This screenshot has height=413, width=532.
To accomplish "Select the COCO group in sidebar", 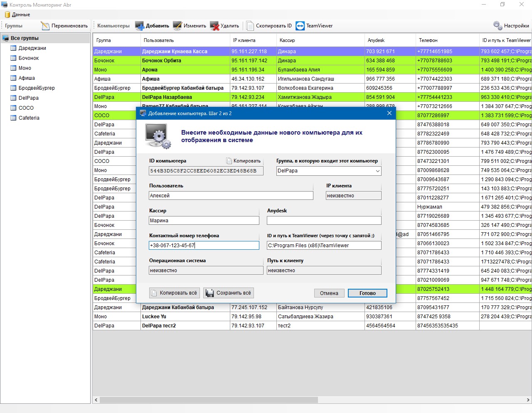I will (26, 108).
